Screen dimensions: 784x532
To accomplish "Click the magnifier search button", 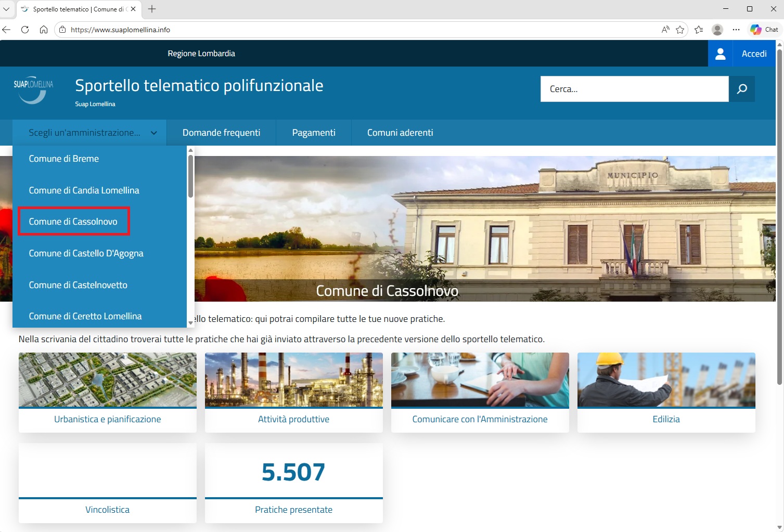I will pos(742,89).
